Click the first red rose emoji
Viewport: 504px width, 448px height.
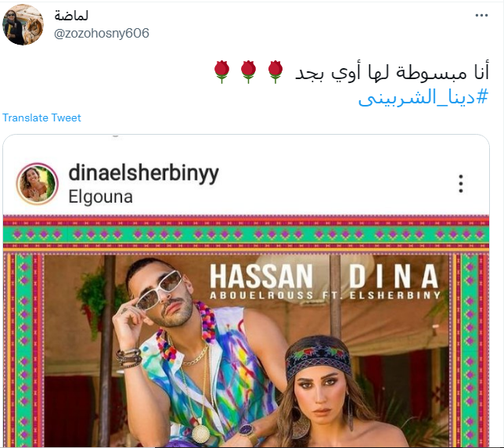(x=221, y=72)
